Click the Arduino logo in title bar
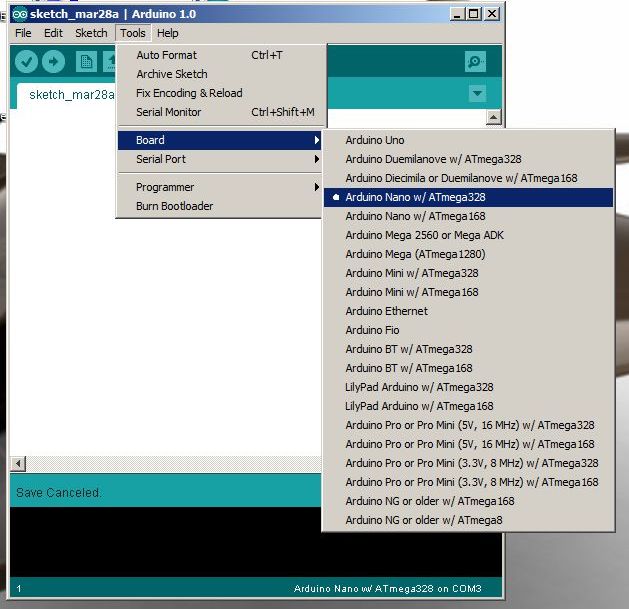This screenshot has width=629, height=609. coord(19,13)
